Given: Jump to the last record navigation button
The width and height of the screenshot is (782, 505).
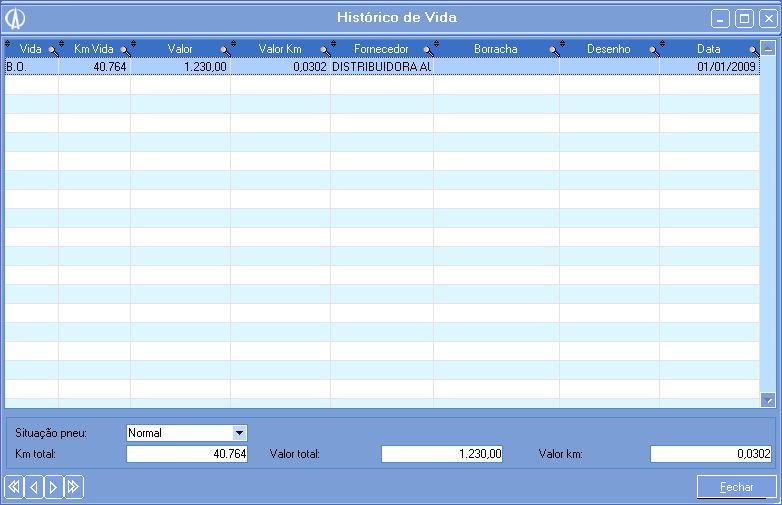Looking at the screenshot, I should pyautogui.click(x=74, y=487).
